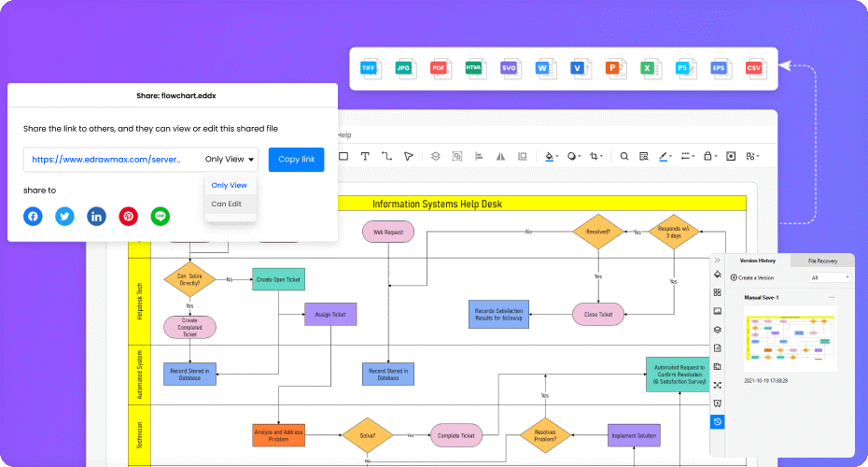Select the Text tool in the toolbar

pyautogui.click(x=365, y=156)
